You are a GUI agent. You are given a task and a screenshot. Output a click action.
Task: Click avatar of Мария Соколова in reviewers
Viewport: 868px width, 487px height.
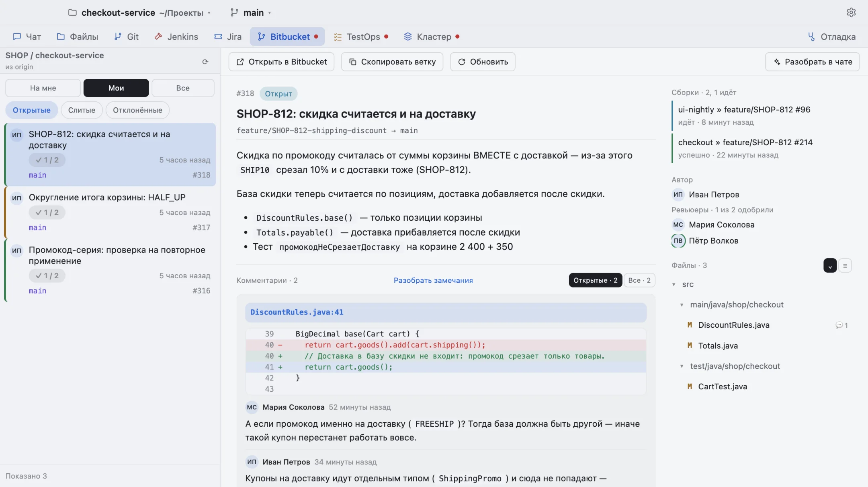678,224
